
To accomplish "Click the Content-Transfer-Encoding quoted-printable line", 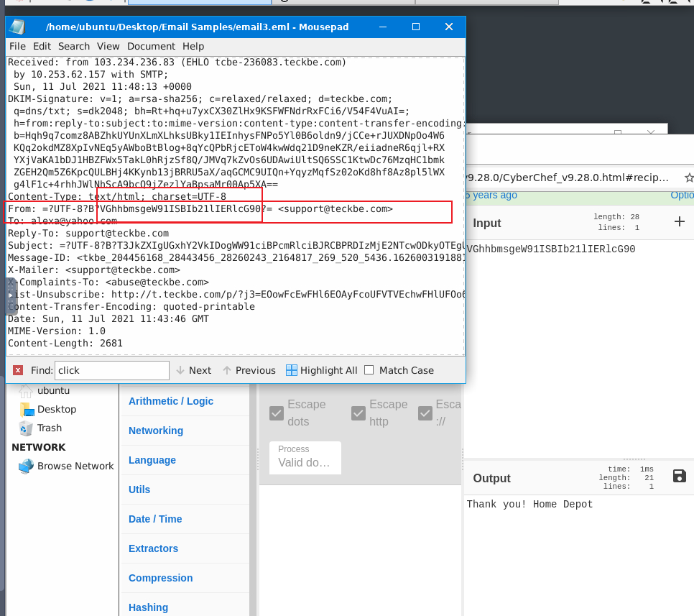I will click(x=131, y=306).
